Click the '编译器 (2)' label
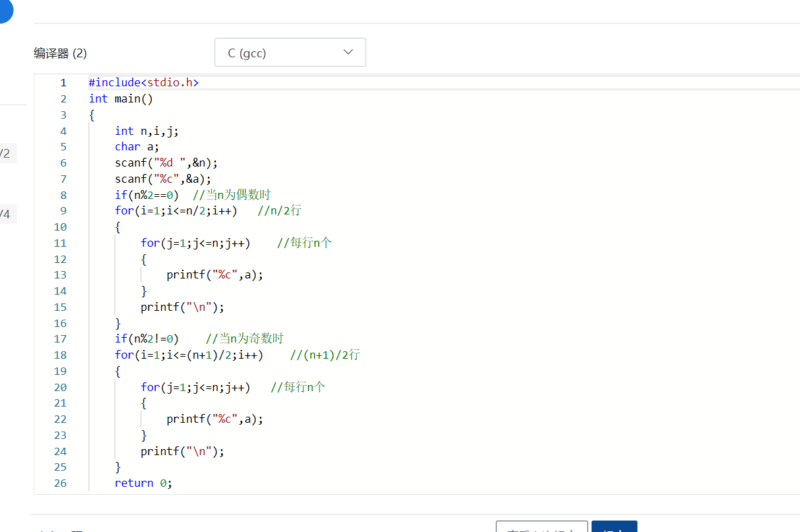 [x=60, y=53]
